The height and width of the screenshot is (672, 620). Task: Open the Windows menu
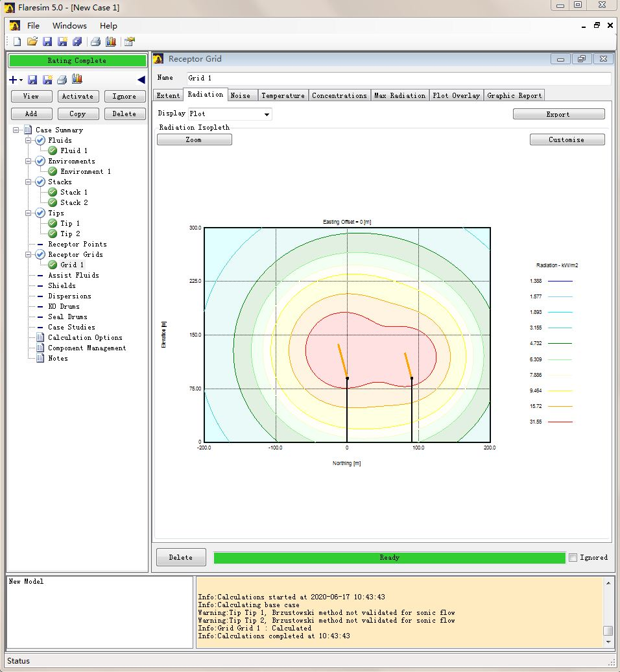(x=69, y=26)
